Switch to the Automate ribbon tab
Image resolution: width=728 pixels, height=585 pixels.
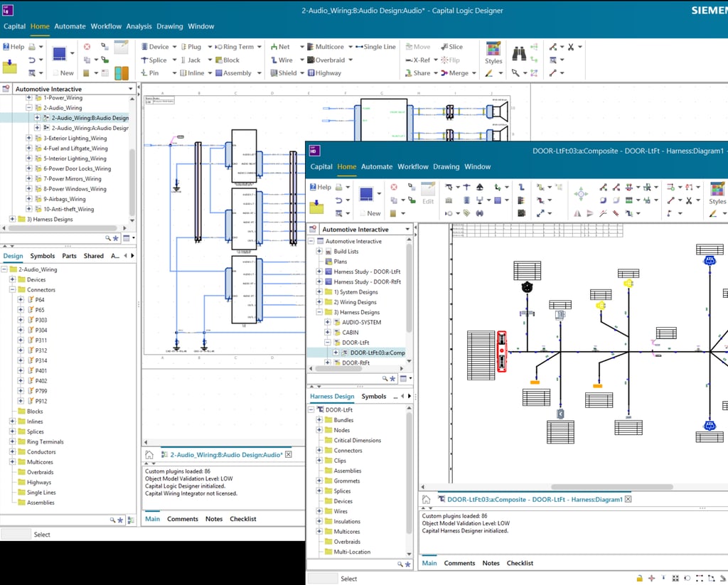pyautogui.click(x=70, y=26)
